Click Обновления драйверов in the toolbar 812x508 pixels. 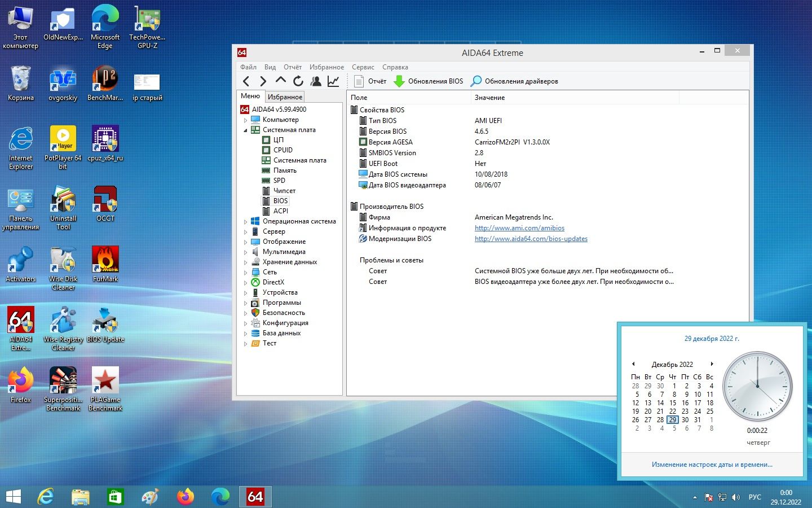tap(514, 81)
